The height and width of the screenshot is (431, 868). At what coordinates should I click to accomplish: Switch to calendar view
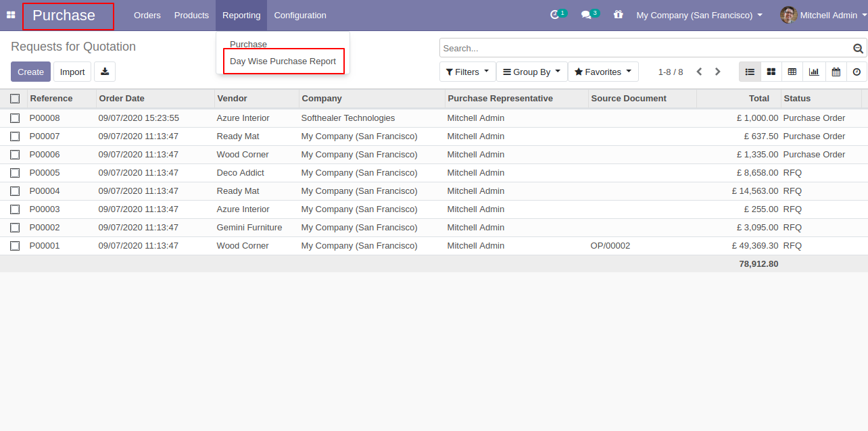(836, 72)
